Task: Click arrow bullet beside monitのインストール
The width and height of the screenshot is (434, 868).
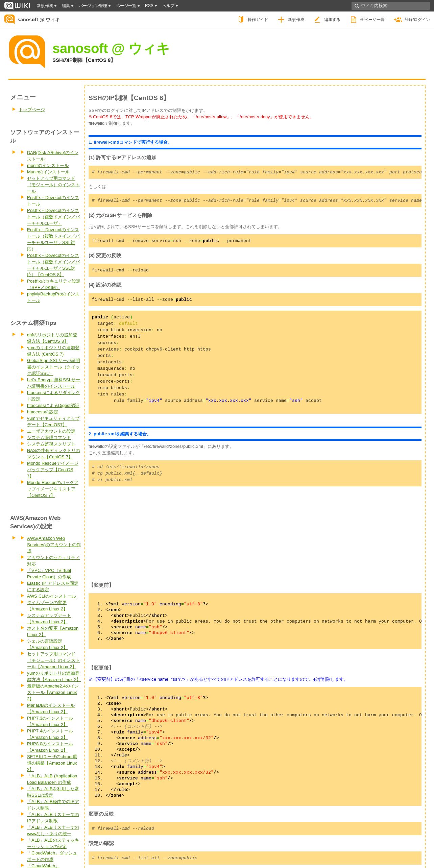Action: pos(22,165)
